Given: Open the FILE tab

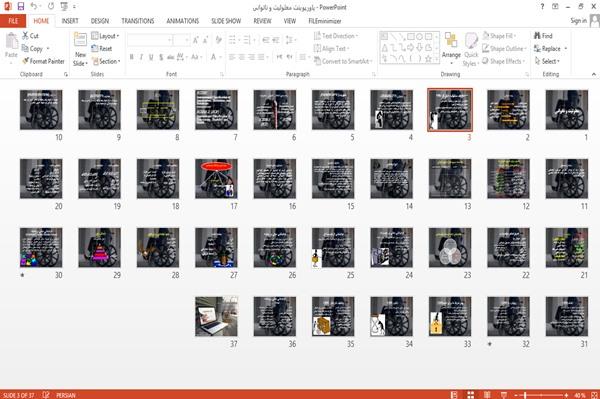Looking at the screenshot, I should pos(13,21).
